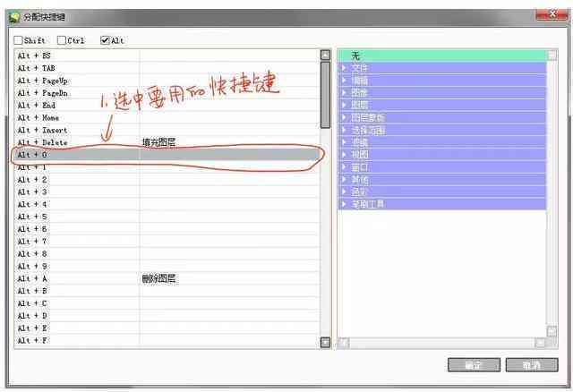Click command tree vertical scrollbar up arrow
The image size is (573, 392).
point(552,55)
